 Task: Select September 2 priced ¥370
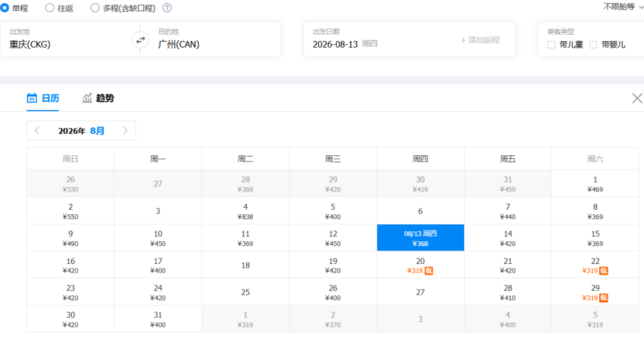click(x=333, y=319)
